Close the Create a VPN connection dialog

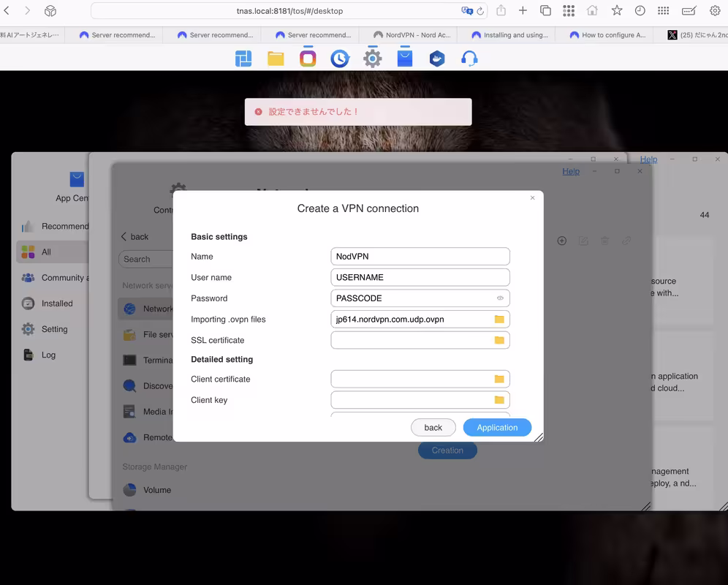click(533, 198)
